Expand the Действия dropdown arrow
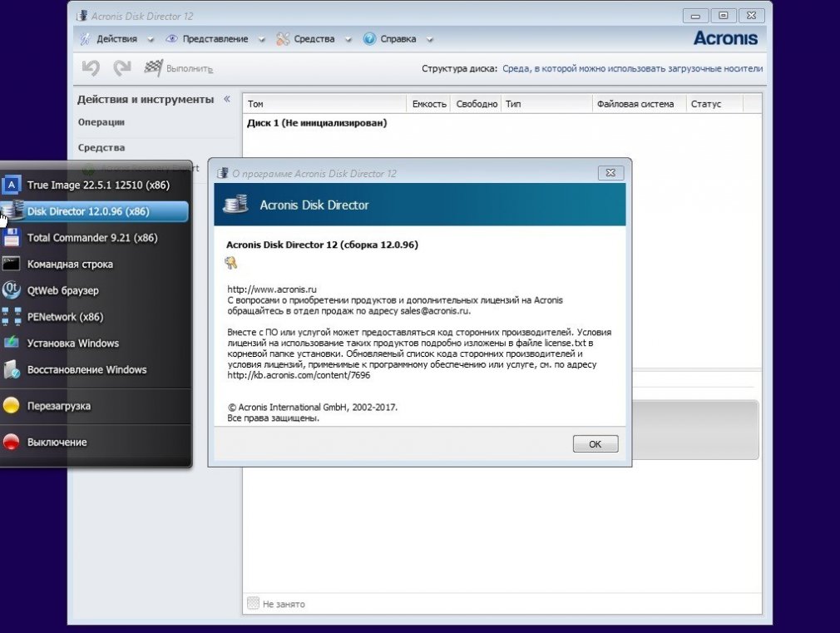Viewport: 840px width, 633px height. [151, 40]
